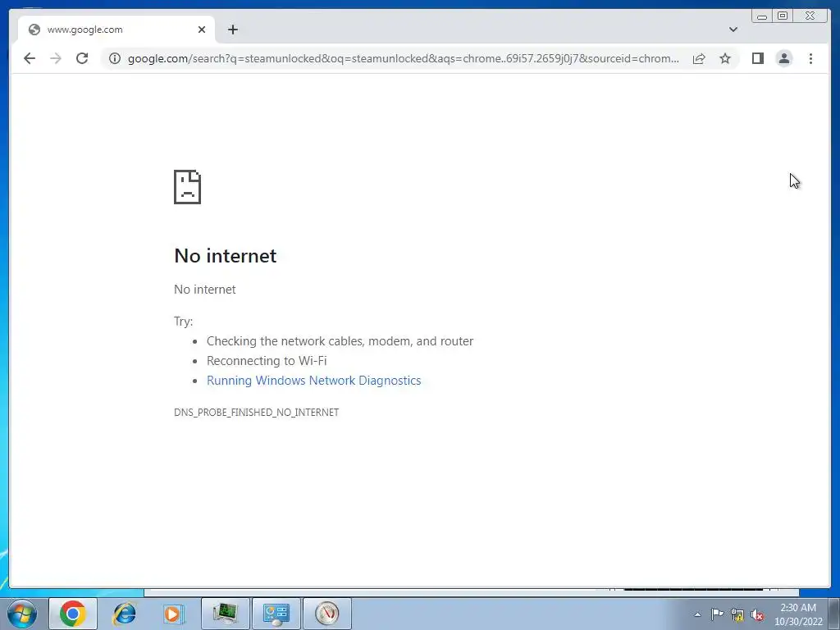
Task: Open the Windows Start menu
Action: pyautogui.click(x=22, y=614)
